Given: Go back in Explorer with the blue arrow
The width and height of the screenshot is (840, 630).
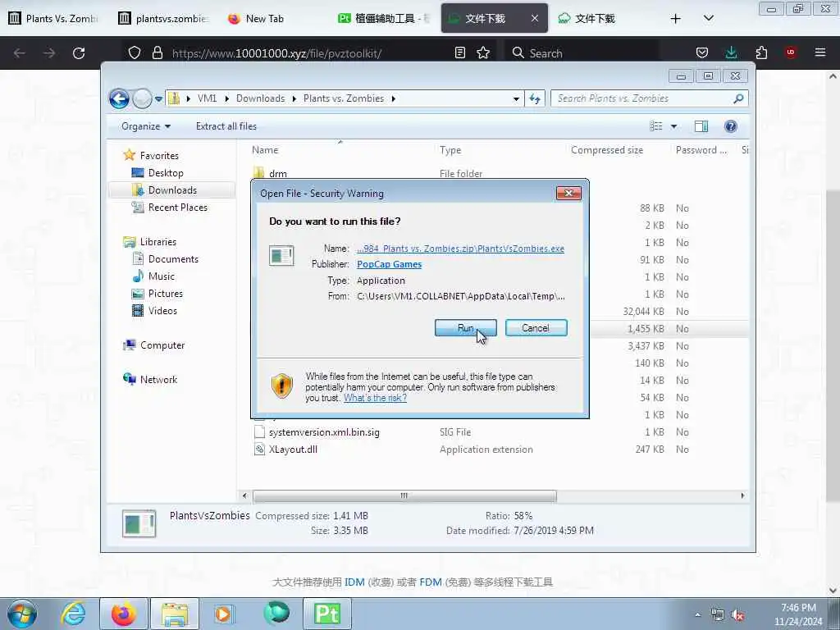Looking at the screenshot, I should [119, 98].
